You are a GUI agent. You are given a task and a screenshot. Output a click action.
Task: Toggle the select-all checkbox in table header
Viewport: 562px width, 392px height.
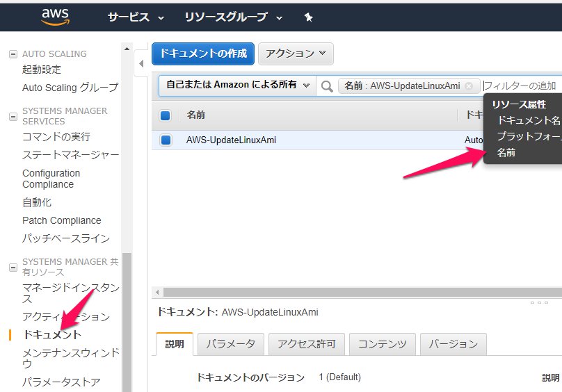coord(166,115)
